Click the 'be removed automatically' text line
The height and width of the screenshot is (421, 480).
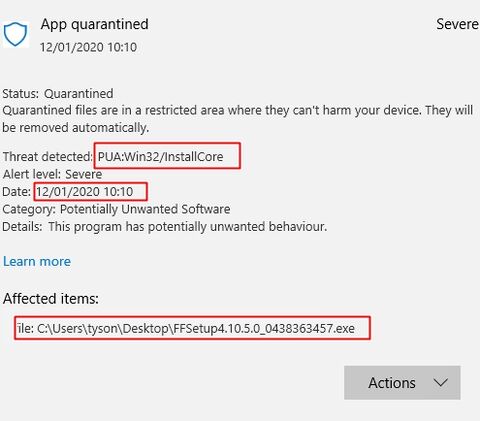pyautogui.click(x=76, y=128)
